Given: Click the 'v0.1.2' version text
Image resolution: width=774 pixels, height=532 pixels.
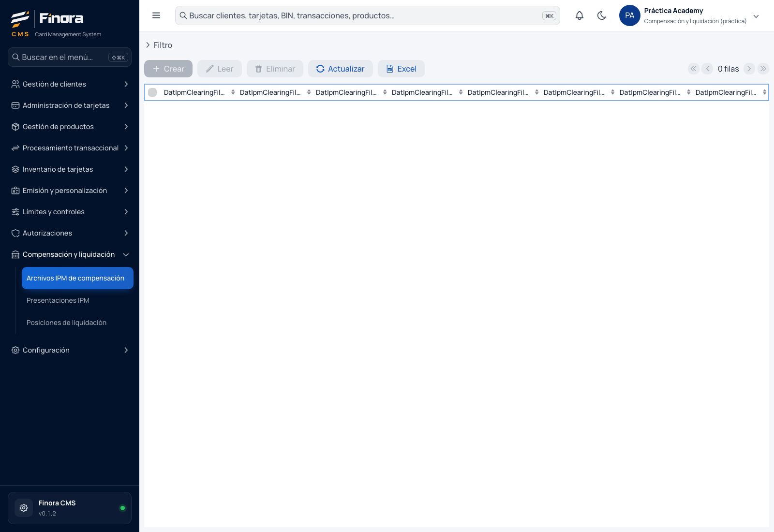Looking at the screenshot, I should pyautogui.click(x=47, y=514).
